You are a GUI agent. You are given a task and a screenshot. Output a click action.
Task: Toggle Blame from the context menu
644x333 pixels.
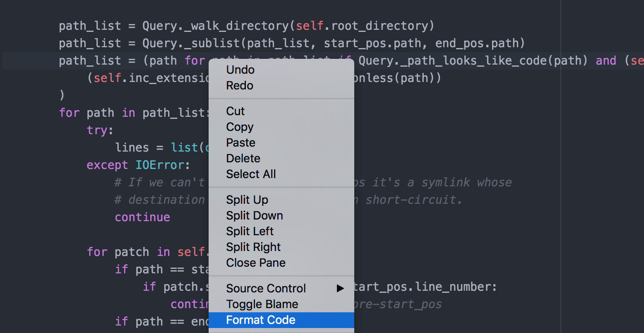281,304
